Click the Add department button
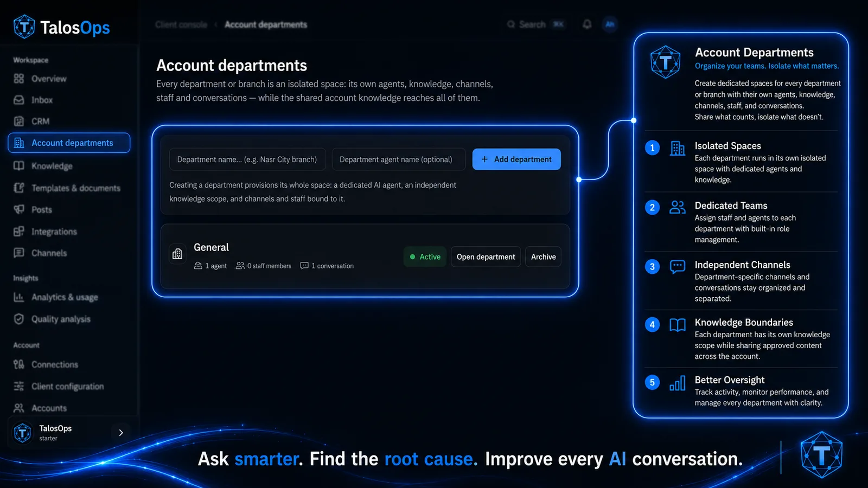Viewport: 868px width, 488px height. 516,159
